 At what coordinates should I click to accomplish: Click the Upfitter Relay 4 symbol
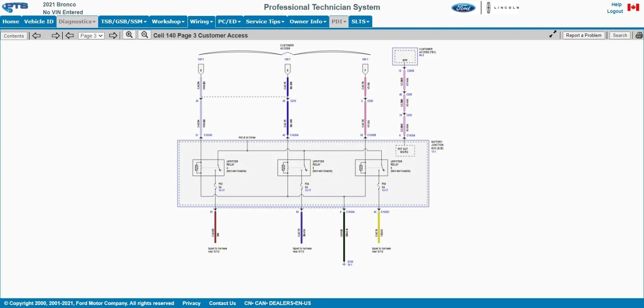click(x=208, y=168)
